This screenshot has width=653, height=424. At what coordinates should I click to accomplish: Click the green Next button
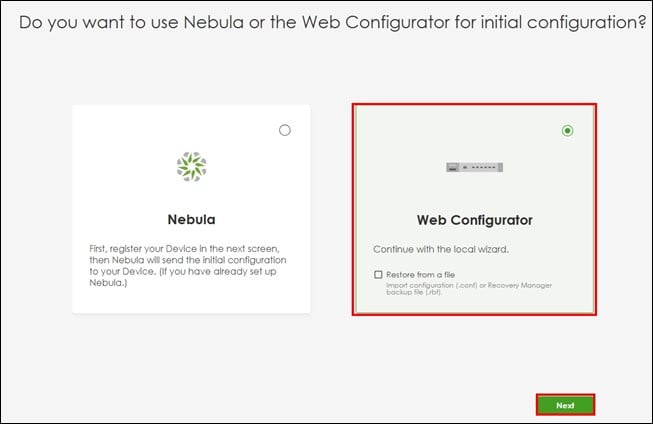point(565,405)
